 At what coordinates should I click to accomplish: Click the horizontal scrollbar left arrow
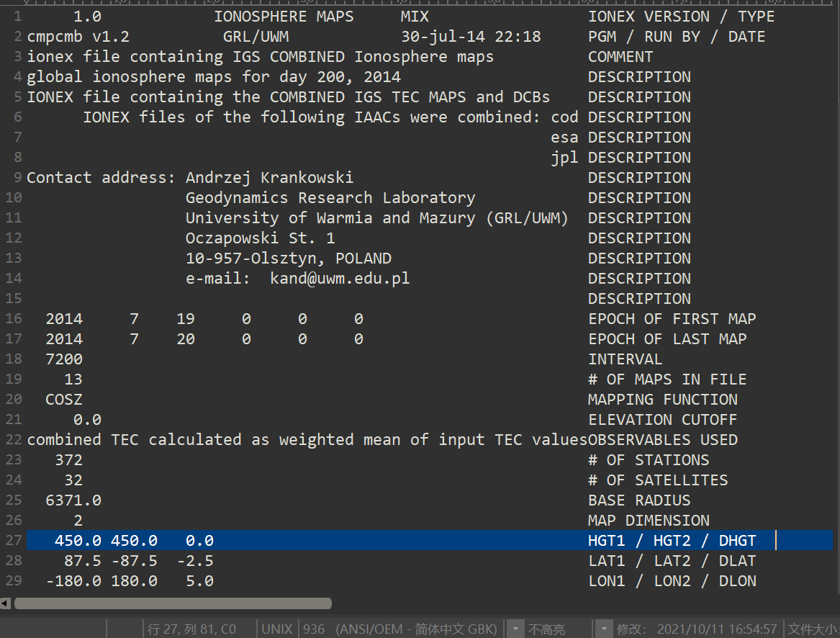[5, 603]
